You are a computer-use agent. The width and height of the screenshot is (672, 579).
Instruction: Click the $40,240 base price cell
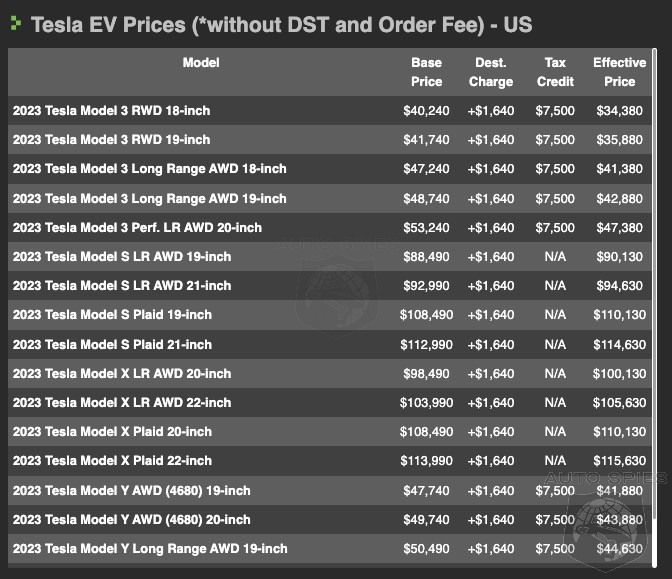coord(427,111)
